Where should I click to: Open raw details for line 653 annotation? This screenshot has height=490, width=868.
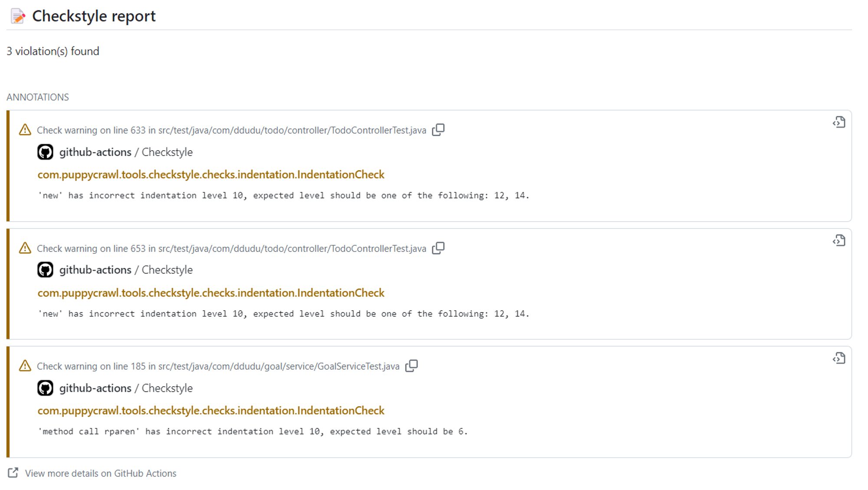point(839,241)
